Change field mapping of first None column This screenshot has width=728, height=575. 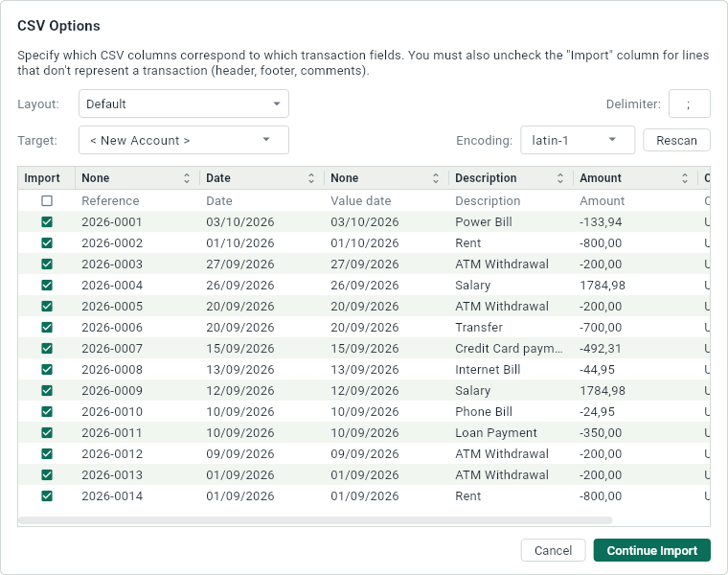tap(137, 178)
